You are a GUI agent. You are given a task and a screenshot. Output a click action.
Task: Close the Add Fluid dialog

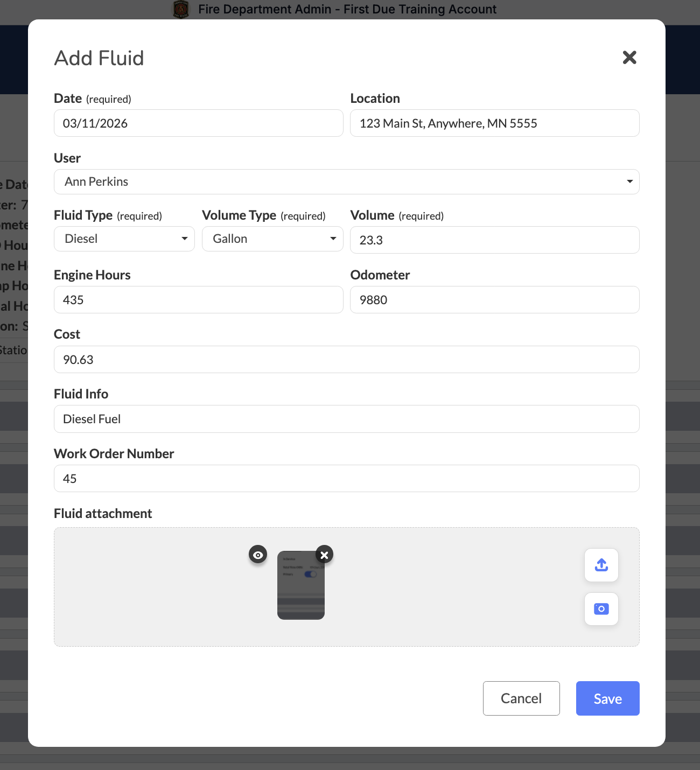[x=629, y=58]
